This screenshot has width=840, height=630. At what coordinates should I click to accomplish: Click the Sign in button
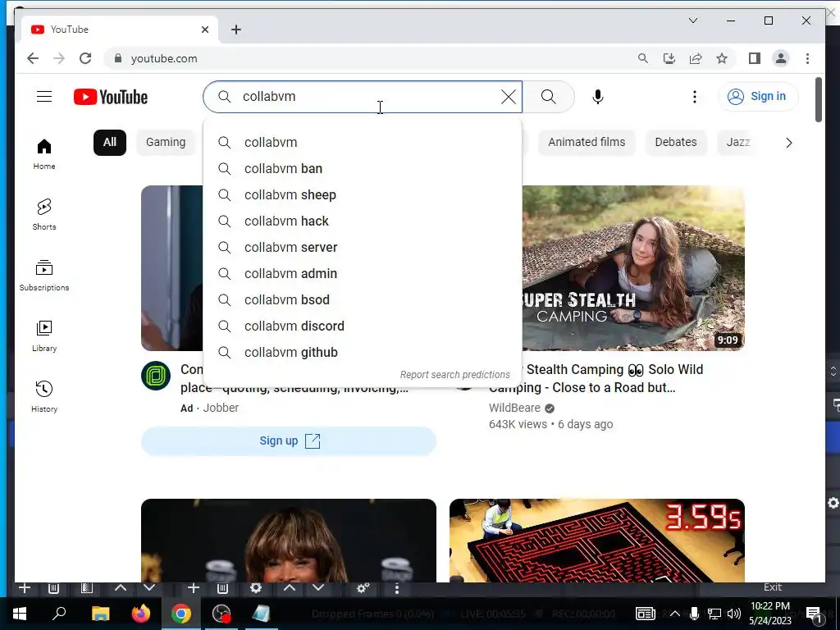coord(758,97)
